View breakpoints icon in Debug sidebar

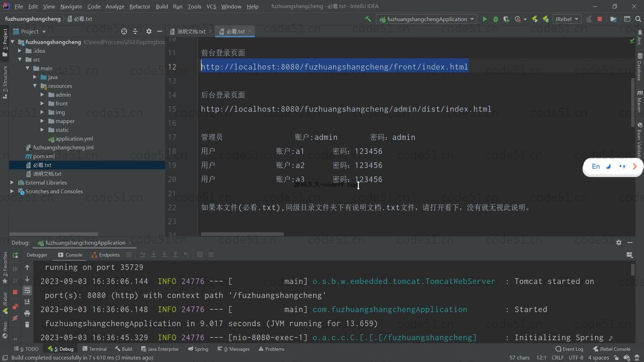click(15, 307)
